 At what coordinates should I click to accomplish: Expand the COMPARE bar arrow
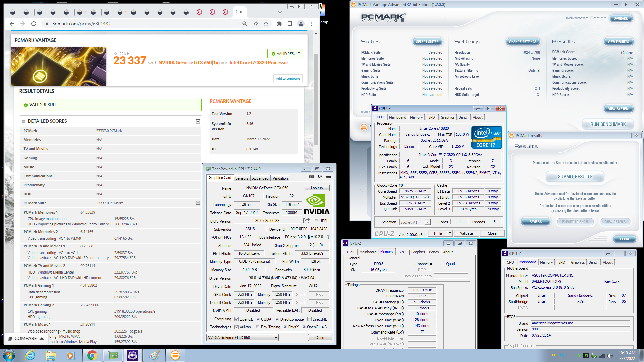(42, 339)
